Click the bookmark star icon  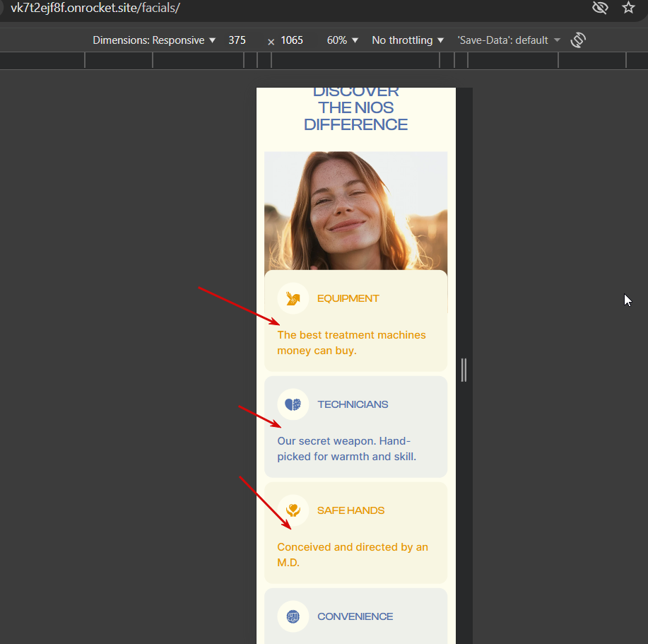[x=628, y=8]
